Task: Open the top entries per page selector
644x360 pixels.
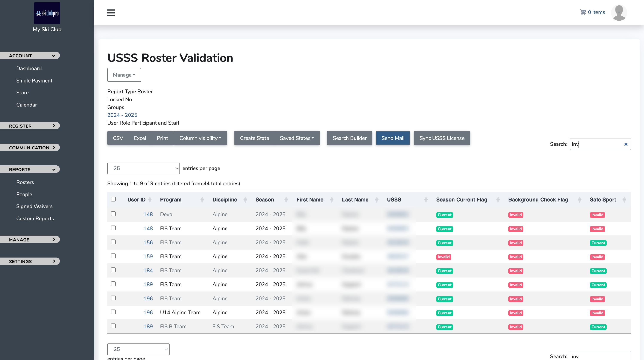Action: tap(143, 168)
